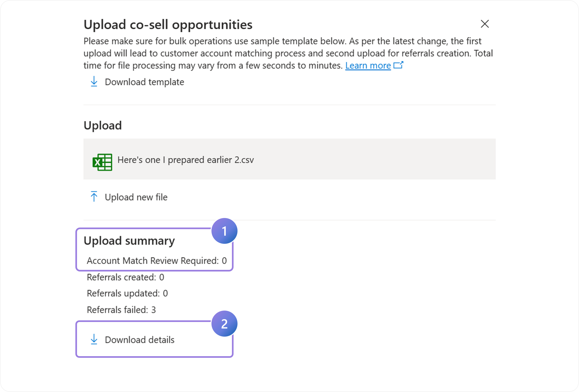Click the numbered callout badge 1

(224, 231)
